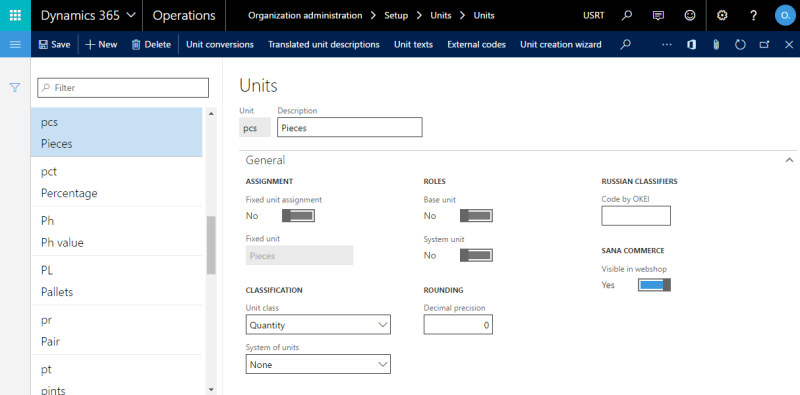This screenshot has width=800, height=395.
Task: Open the app launcher waffle icon
Action: tap(15, 15)
